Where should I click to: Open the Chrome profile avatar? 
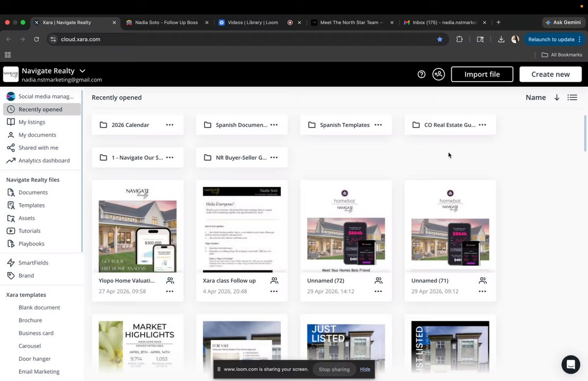click(x=515, y=39)
